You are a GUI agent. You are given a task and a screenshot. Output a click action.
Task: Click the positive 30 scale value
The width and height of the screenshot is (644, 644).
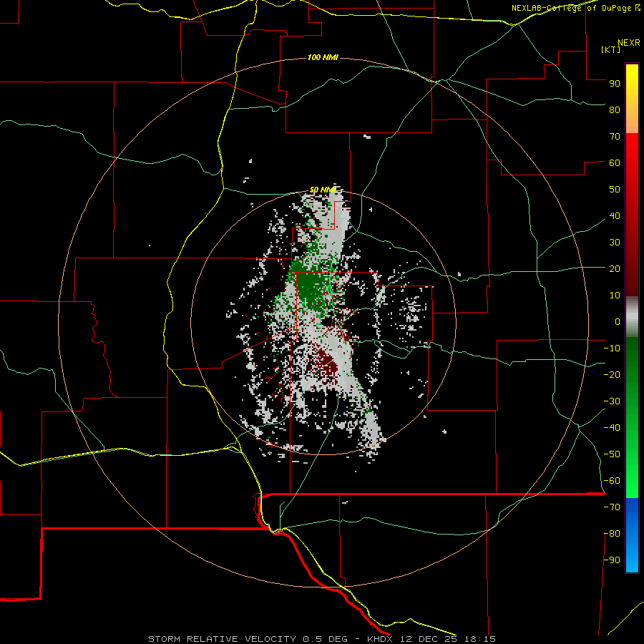[x=615, y=243]
